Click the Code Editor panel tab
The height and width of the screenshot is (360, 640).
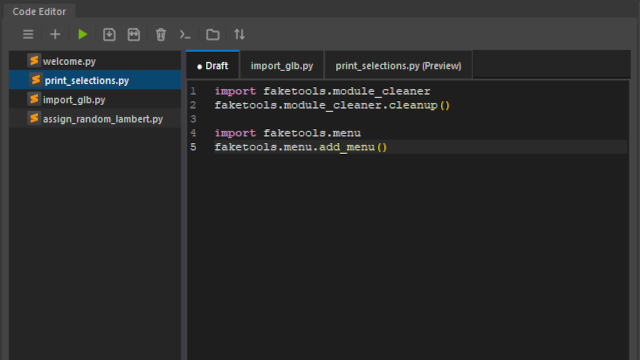tap(39, 11)
